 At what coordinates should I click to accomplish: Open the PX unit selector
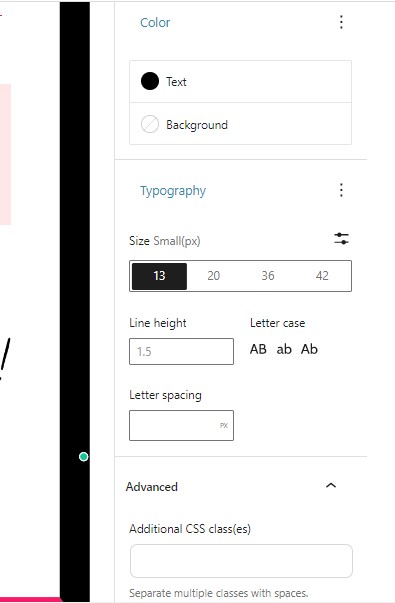[x=224, y=425]
